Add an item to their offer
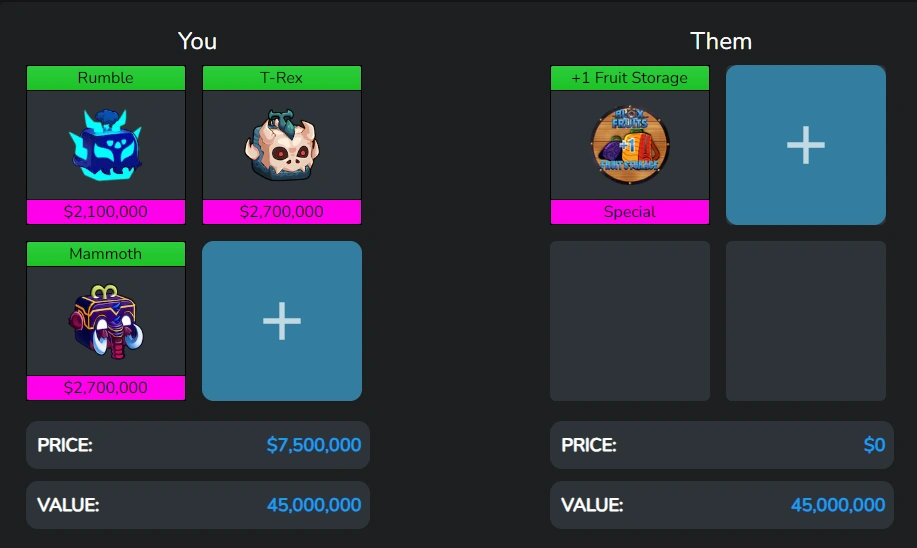917x548 pixels. click(806, 145)
